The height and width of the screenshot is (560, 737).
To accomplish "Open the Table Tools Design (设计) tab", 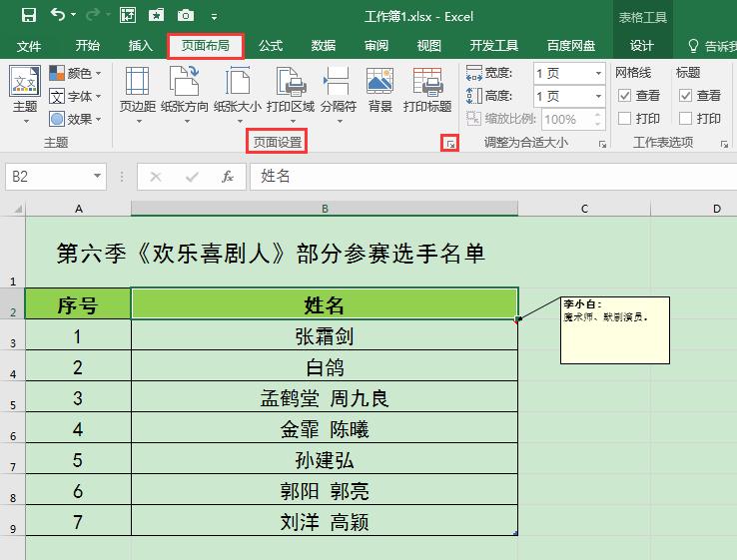I will click(x=641, y=45).
